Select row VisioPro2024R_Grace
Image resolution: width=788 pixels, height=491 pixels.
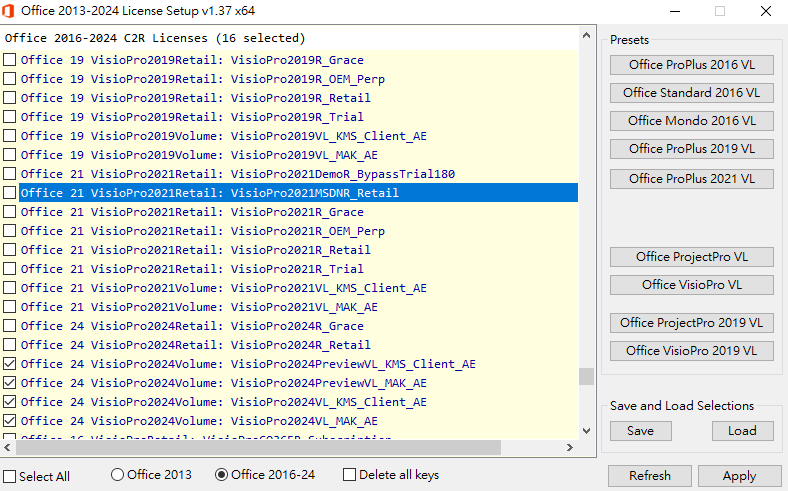pos(299,326)
